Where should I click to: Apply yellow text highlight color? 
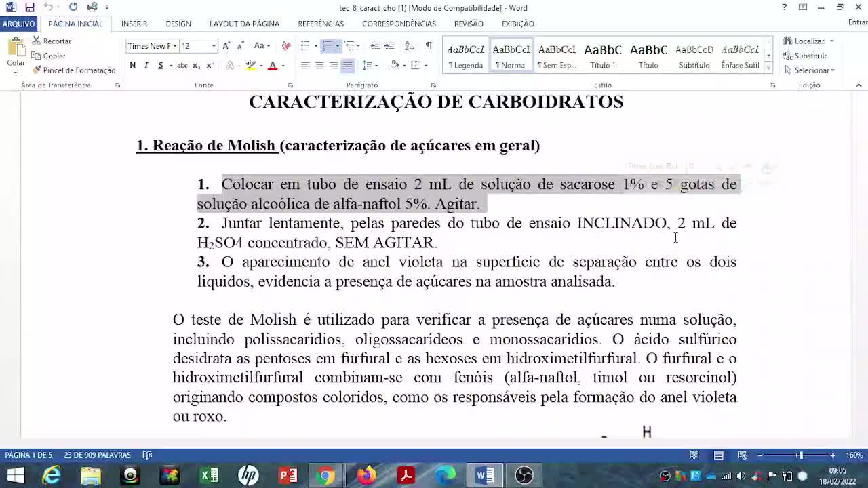pyautogui.click(x=251, y=66)
